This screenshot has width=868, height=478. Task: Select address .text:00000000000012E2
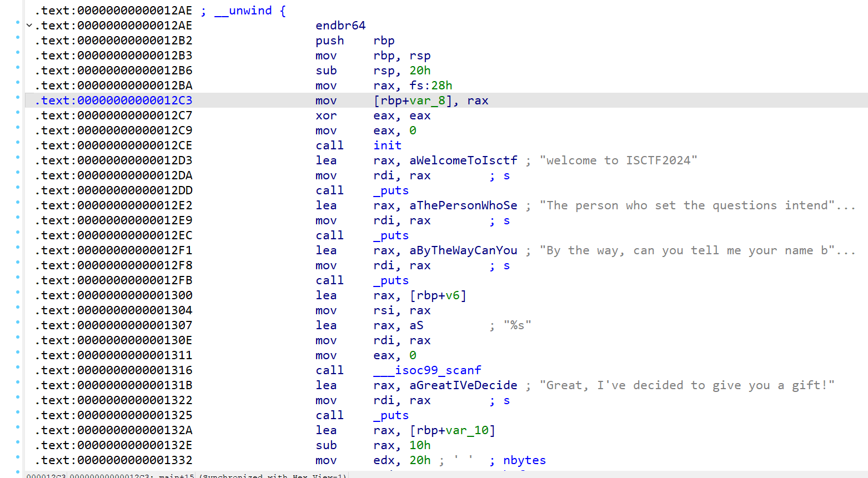pos(113,205)
